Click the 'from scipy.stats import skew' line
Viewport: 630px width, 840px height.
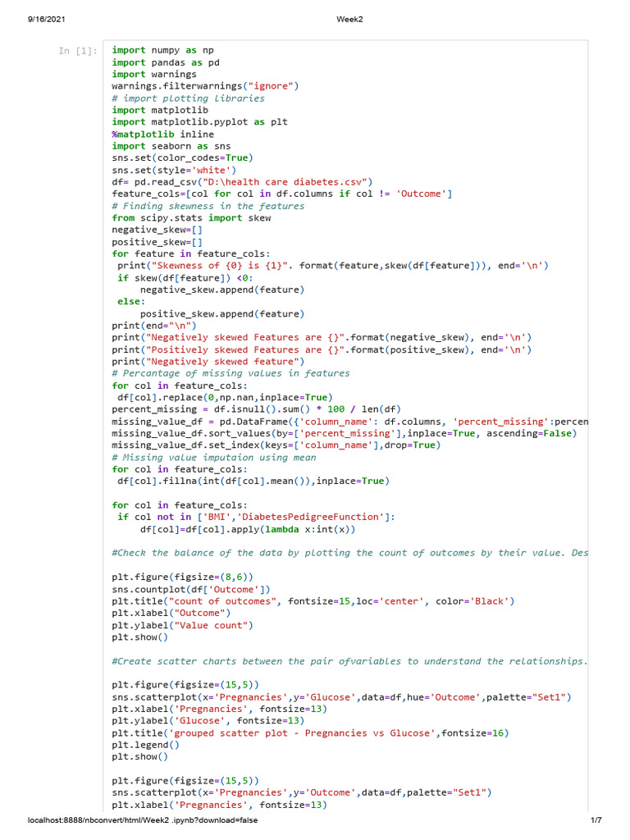click(x=191, y=217)
